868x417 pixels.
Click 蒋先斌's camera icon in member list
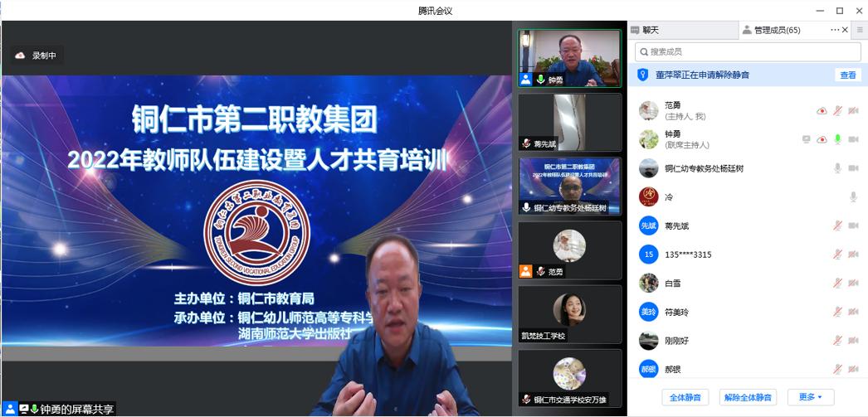click(853, 225)
